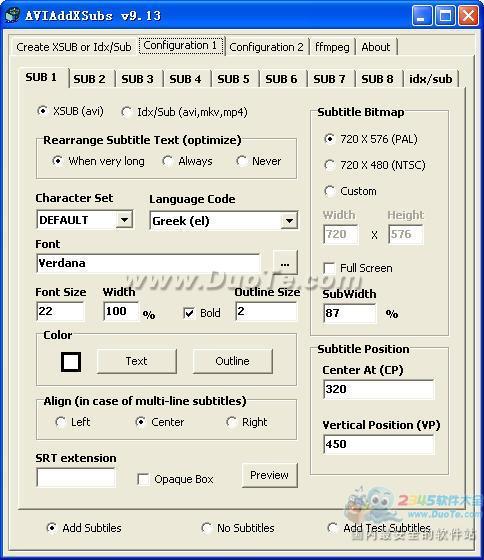The image size is (484, 560).
Task: Click the Vertical Position (VP) input field
Action: tap(378, 444)
